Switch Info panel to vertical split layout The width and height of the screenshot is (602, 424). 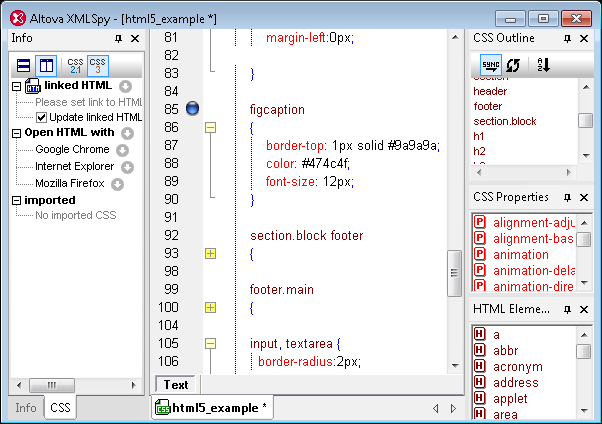coord(46,66)
